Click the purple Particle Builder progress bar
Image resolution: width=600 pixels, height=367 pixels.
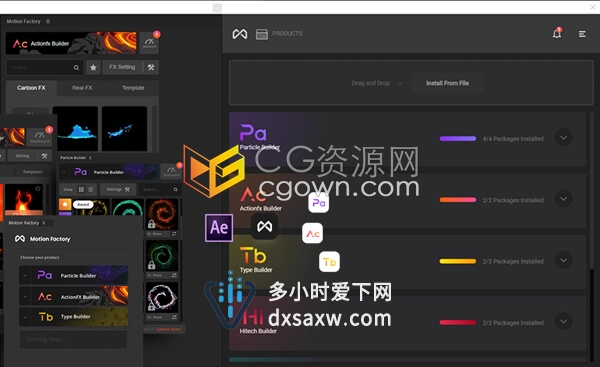[x=458, y=139]
